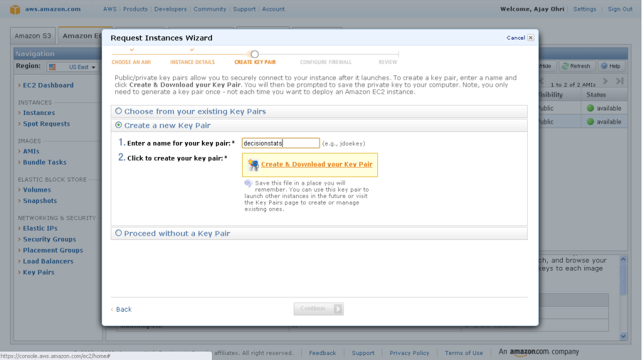Switch to the Amazon S3 tab
The width and height of the screenshot is (644, 360).
click(x=33, y=36)
